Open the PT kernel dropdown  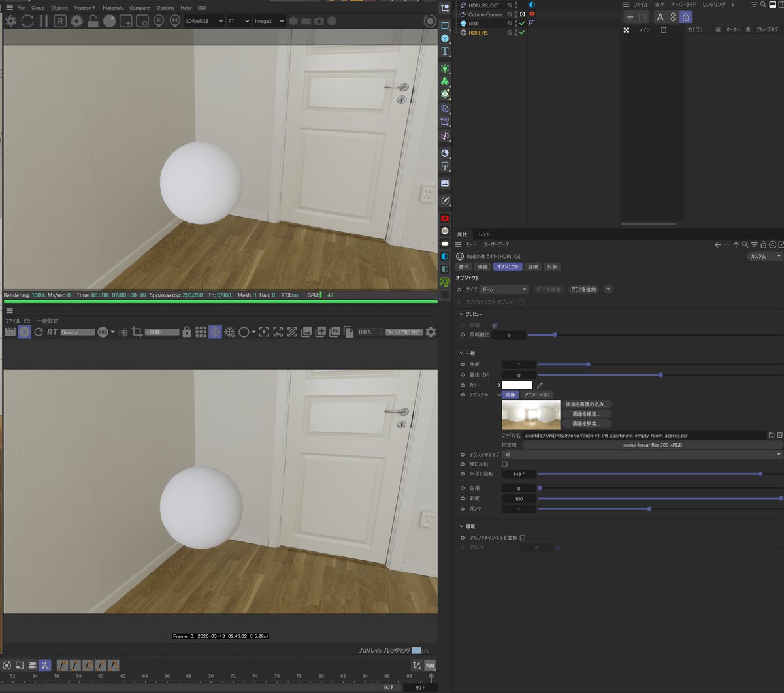pyautogui.click(x=238, y=21)
